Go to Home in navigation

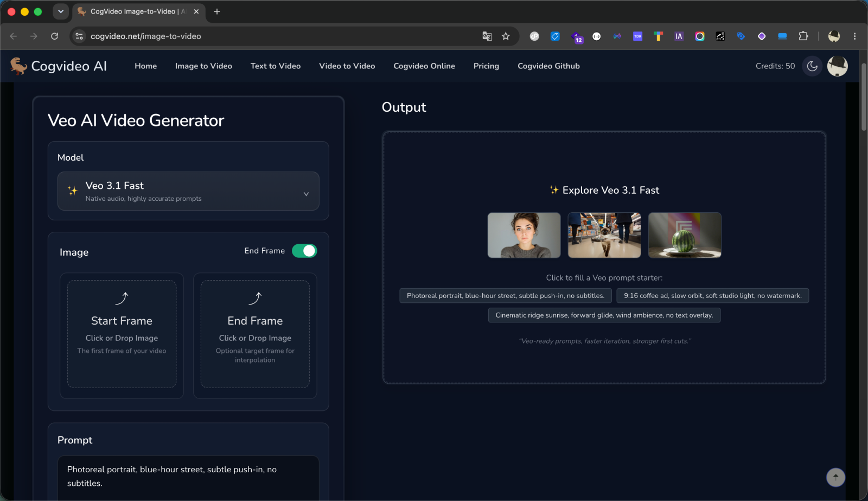[146, 66]
